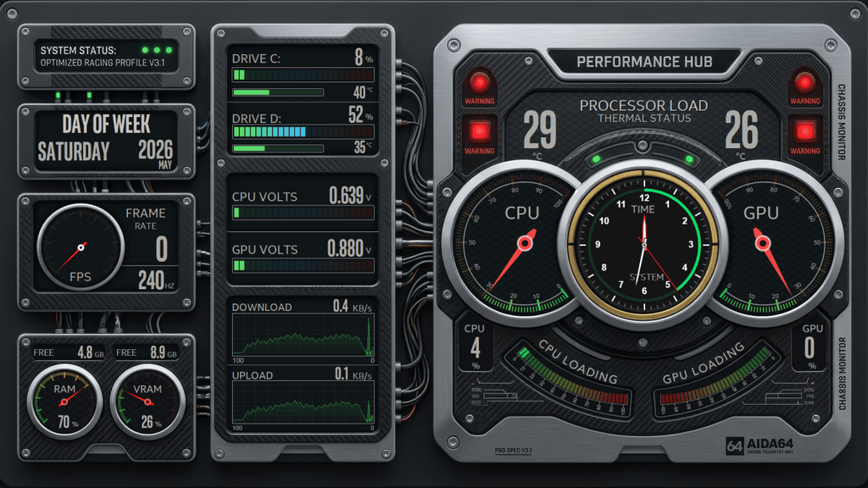Image resolution: width=868 pixels, height=488 pixels.
Task: Click the 0.4 KB/s download value
Action: pyautogui.click(x=352, y=306)
